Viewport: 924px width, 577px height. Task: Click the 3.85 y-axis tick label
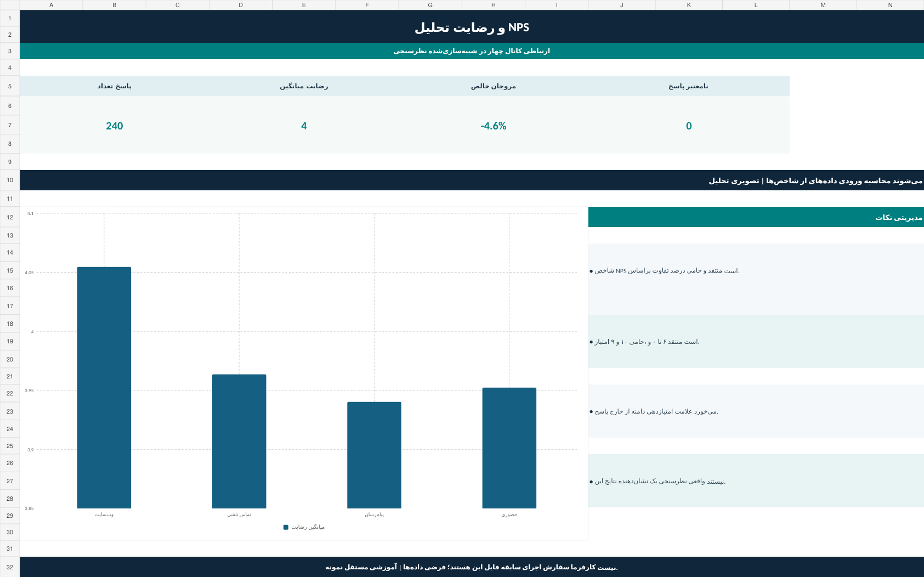(x=29, y=508)
